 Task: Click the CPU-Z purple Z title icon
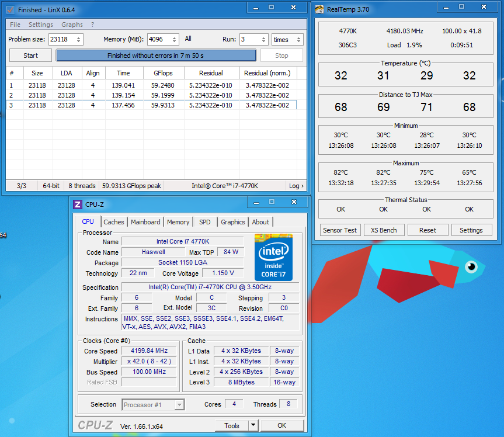coord(78,204)
